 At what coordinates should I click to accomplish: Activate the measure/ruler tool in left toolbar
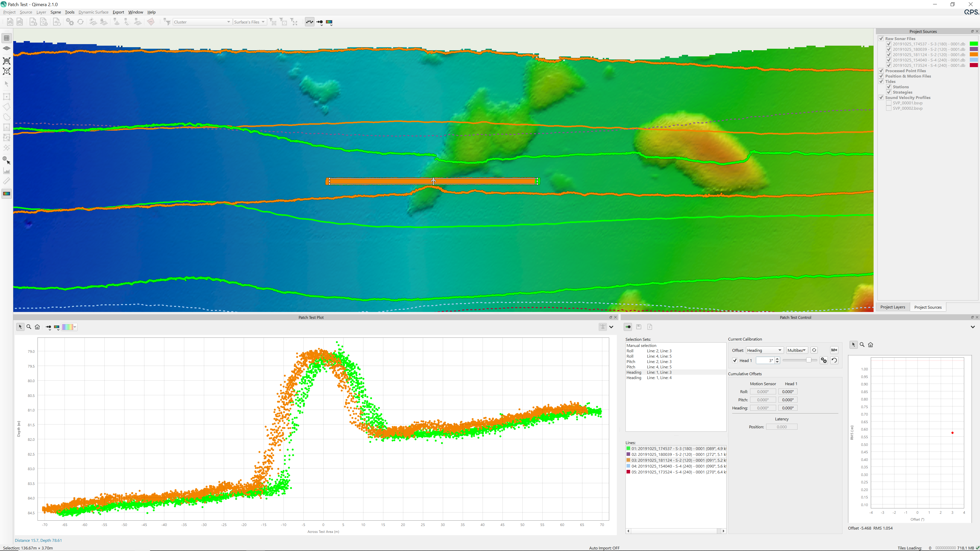(x=6, y=181)
